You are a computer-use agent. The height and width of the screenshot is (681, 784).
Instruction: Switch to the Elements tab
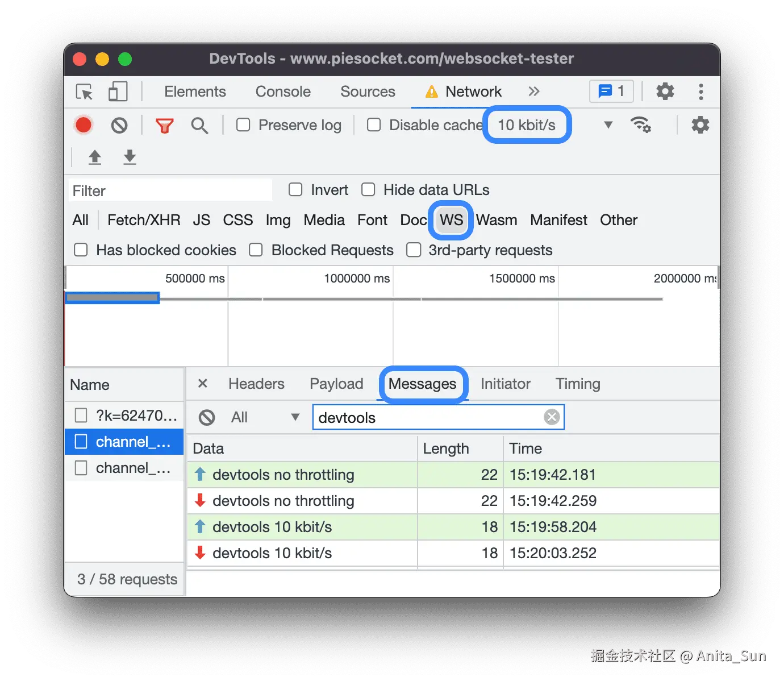coord(195,92)
